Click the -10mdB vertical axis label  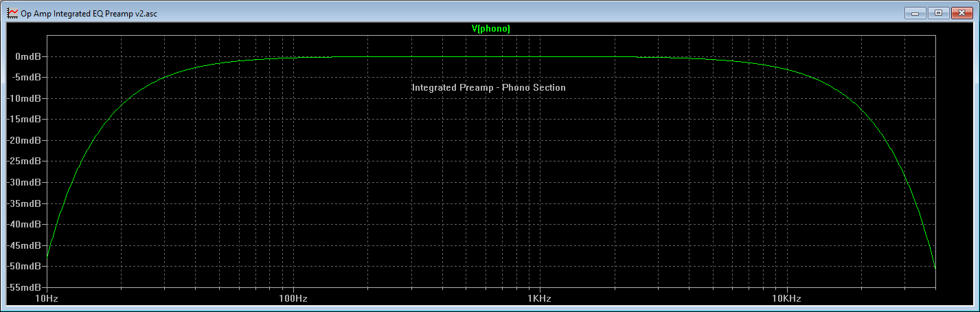click(x=25, y=98)
